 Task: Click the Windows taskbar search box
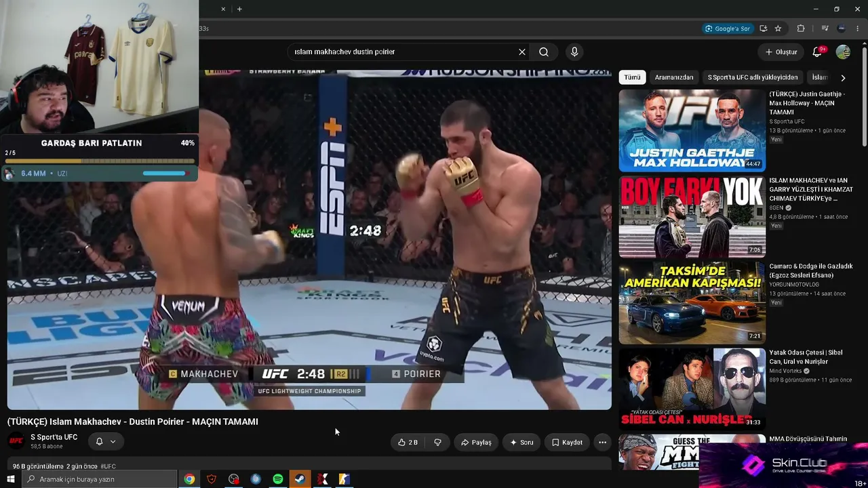[100, 479]
